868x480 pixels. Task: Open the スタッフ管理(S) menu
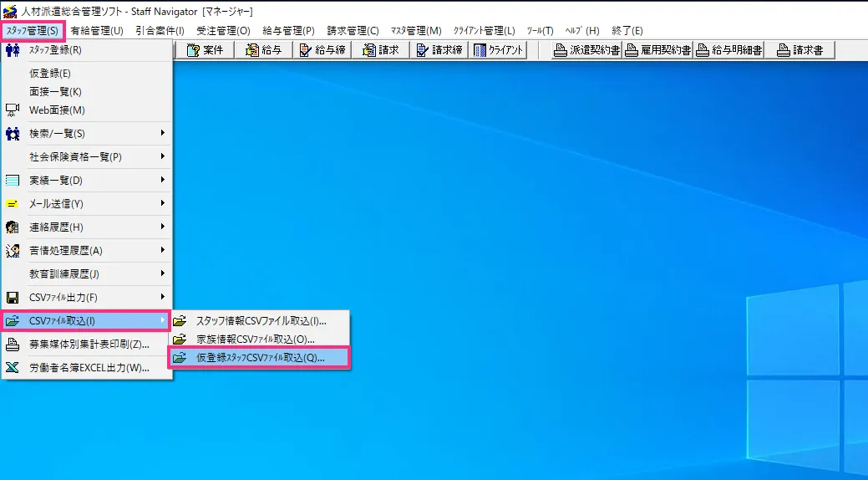point(33,31)
